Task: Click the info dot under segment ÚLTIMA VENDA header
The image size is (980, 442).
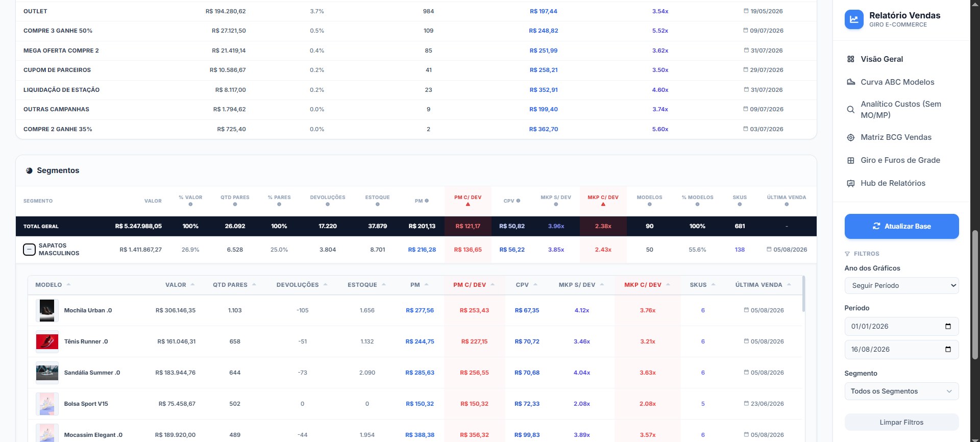Action: pos(787,204)
